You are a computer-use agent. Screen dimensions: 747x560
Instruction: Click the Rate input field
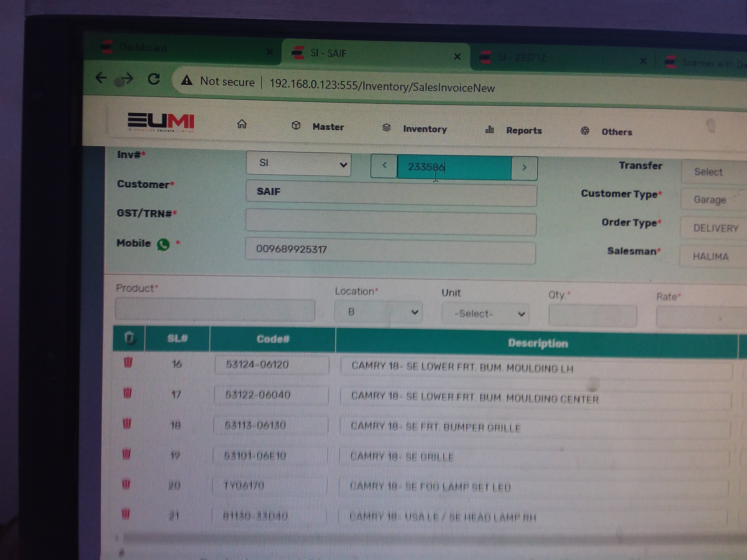tap(702, 318)
